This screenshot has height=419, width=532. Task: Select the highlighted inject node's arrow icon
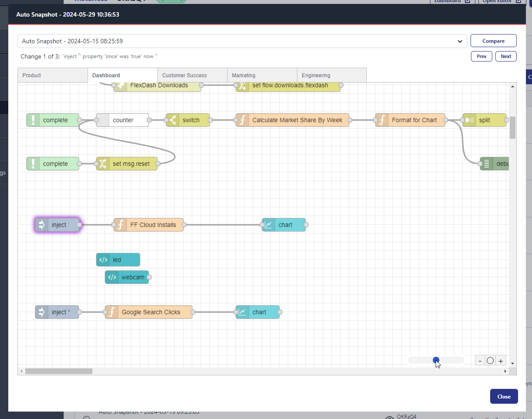click(41, 224)
